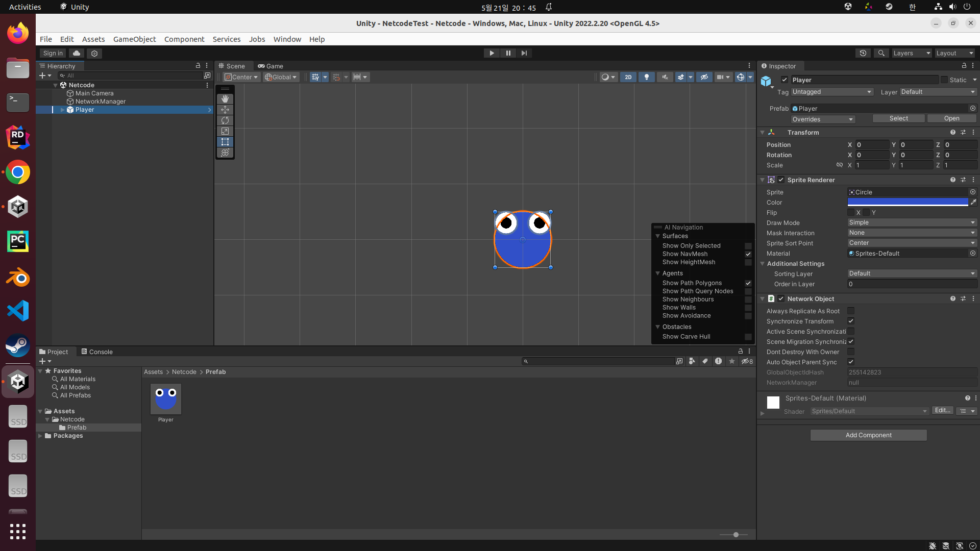Switch to the Console tab

[97, 352]
